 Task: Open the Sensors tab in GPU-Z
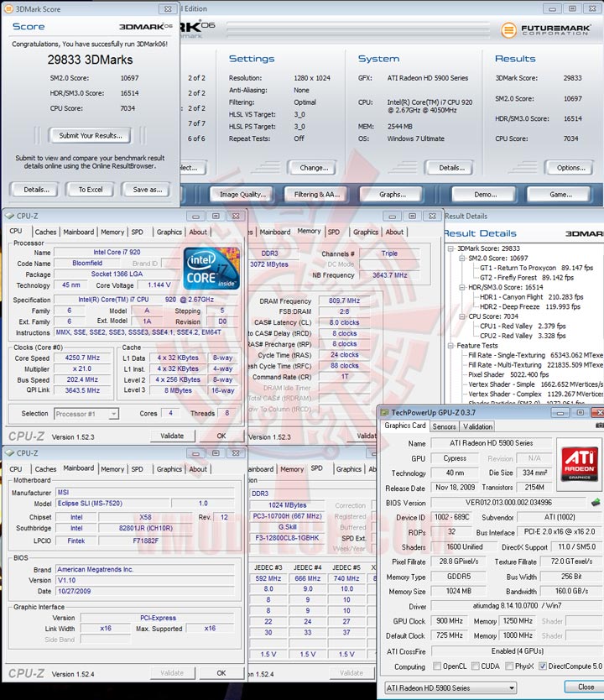445,426
